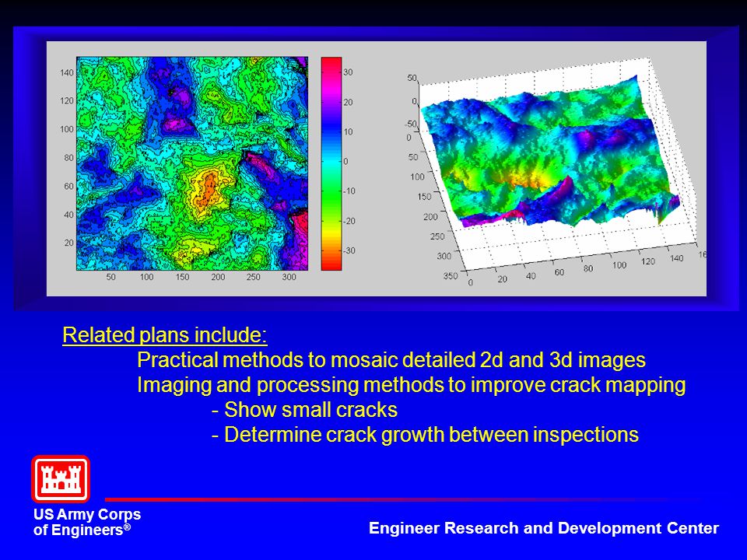
Task: Click 'Practical methods to mosaic detailed 2d and 3d images'
Action: pos(391,360)
